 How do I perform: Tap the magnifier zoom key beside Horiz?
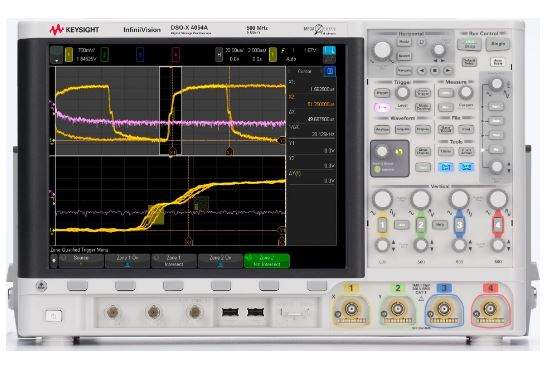(x=421, y=42)
